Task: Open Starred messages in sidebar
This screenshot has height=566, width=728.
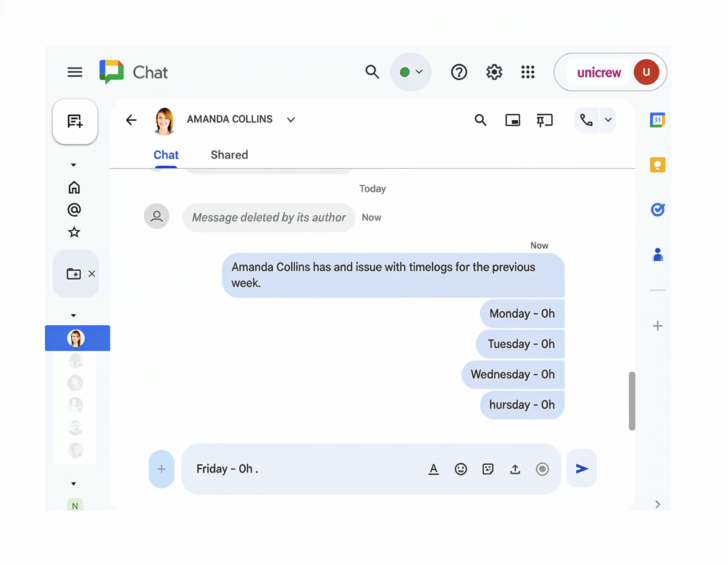Action: [x=74, y=232]
